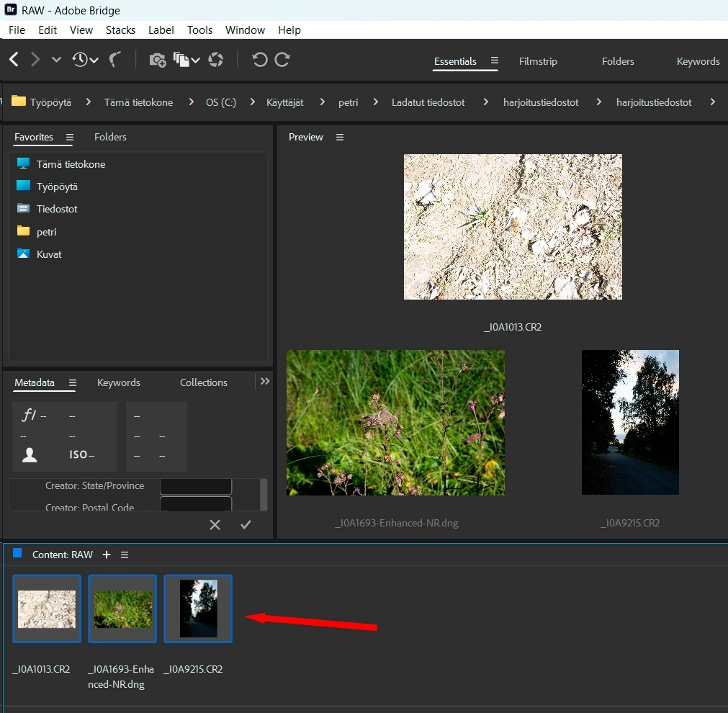Rotate image 90° counterclockwise
728x713 pixels.
point(260,60)
